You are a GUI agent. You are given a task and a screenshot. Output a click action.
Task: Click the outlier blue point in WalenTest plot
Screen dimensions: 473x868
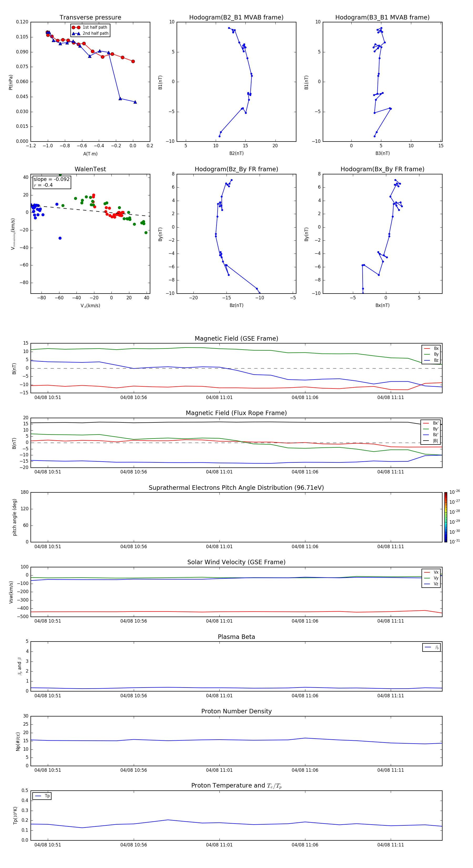tap(60, 238)
